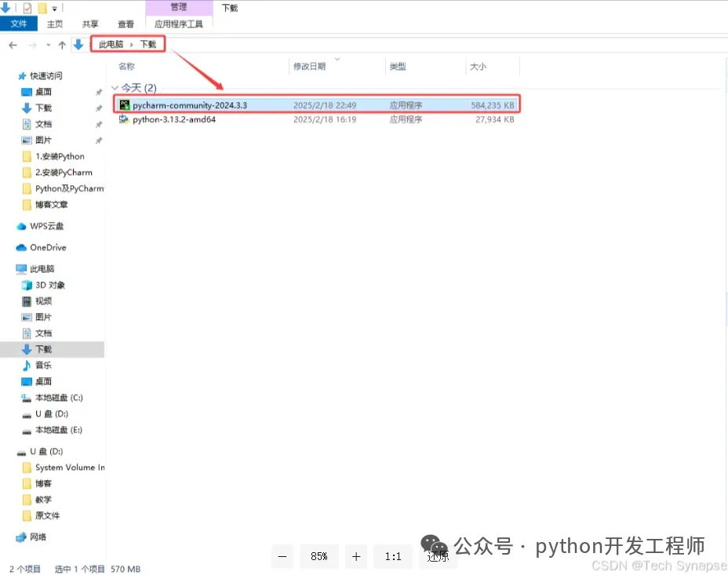Open the 应用程序工具 ribbon tab

coord(179,24)
